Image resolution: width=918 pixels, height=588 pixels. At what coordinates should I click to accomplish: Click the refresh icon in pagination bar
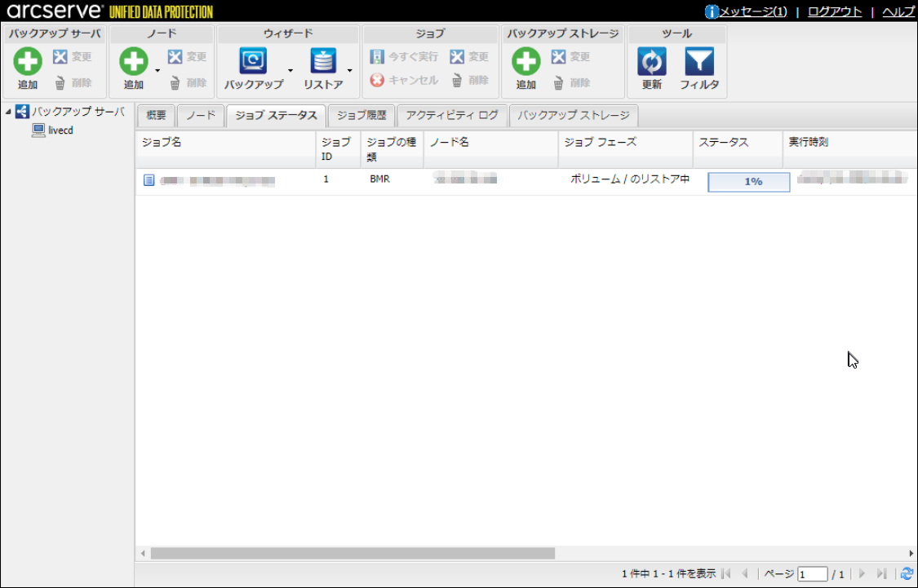[907, 574]
